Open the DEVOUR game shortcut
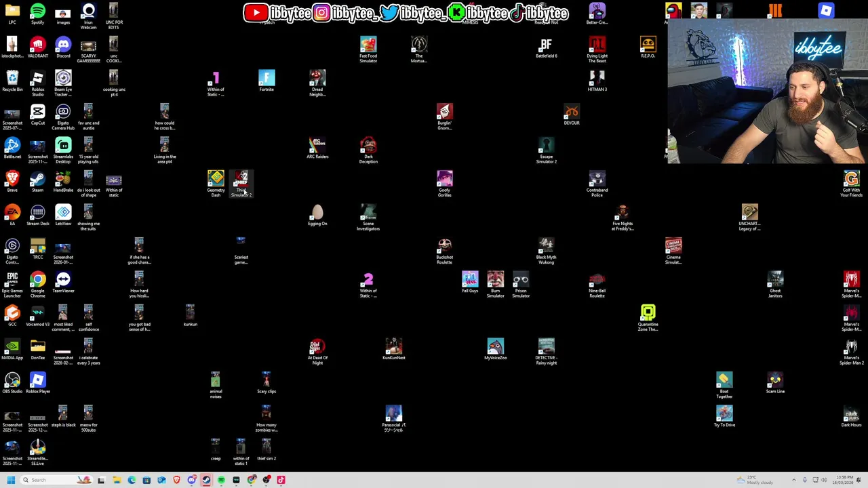The width and height of the screenshot is (868, 488). pyautogui.click(x=572, y=115)
